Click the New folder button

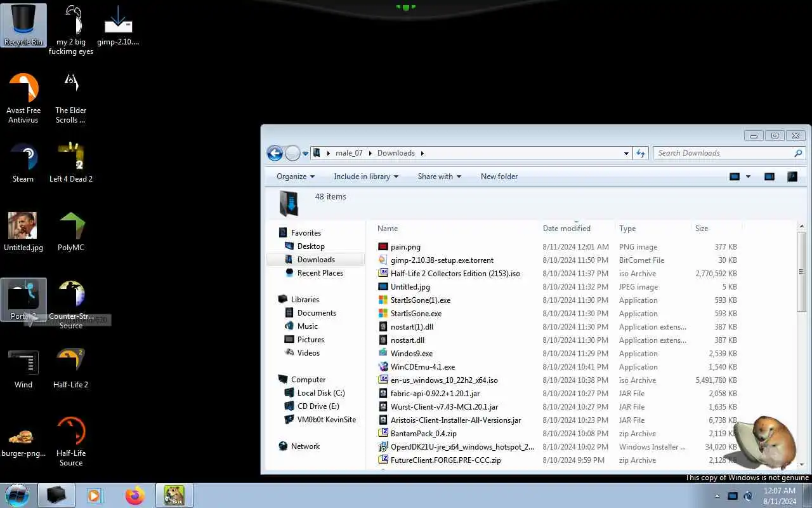[499, 177]
